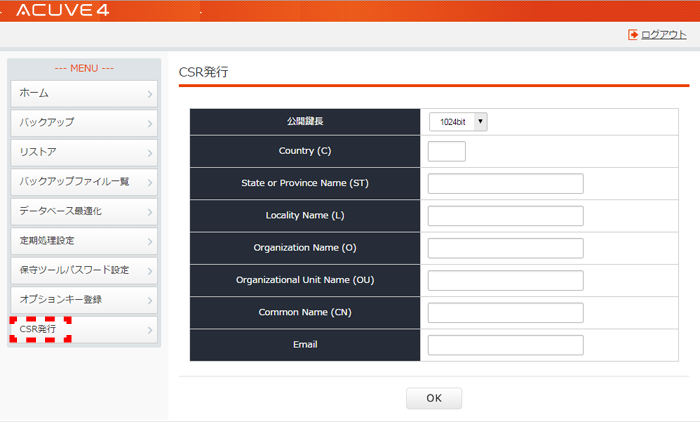Viewport: 700px width, 423px height.
Task: Click the chevron arrow on the ホーム menu
Action: point(150,94)
